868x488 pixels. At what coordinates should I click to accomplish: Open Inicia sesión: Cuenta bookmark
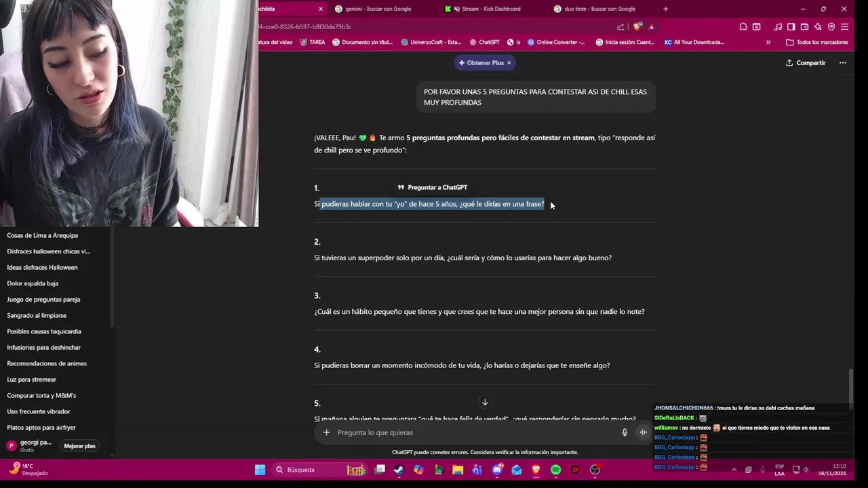(x=625, y=42)
